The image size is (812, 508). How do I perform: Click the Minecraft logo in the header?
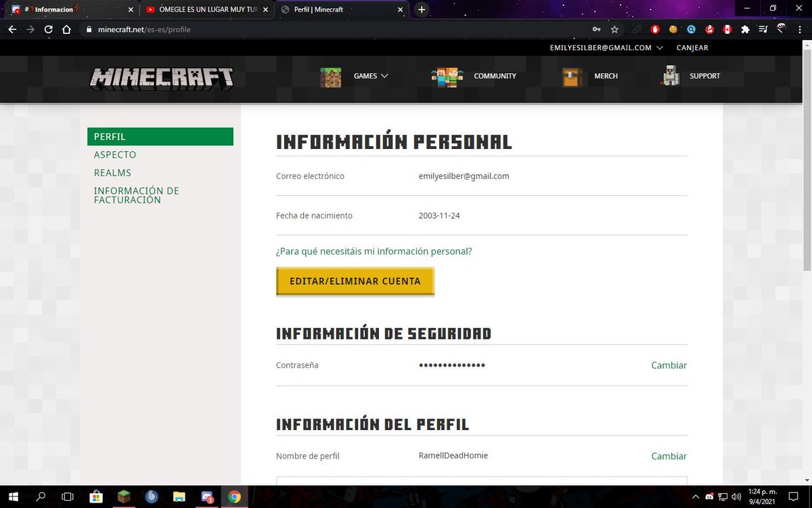pyautogui.click(x=161, y=77)
